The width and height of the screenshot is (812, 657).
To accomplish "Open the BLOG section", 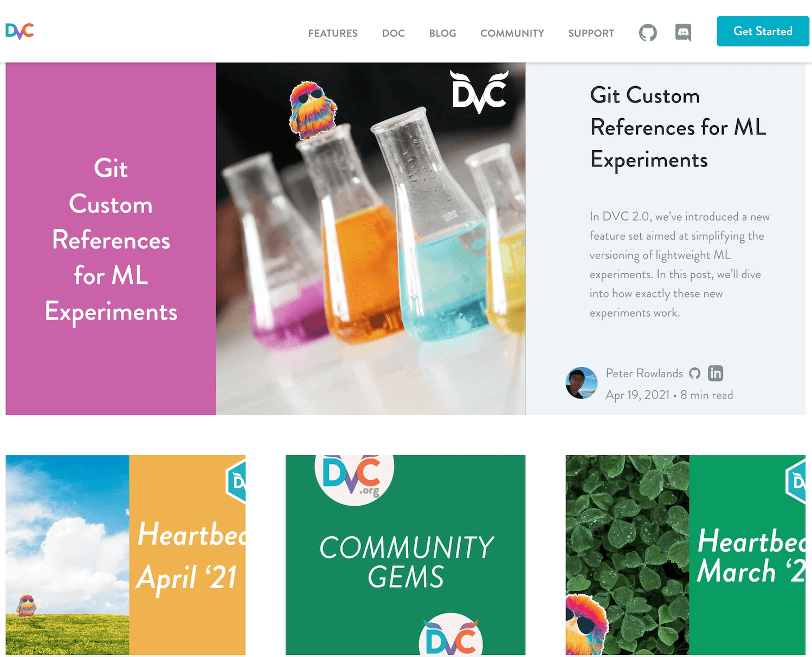I will click(442, 33).
